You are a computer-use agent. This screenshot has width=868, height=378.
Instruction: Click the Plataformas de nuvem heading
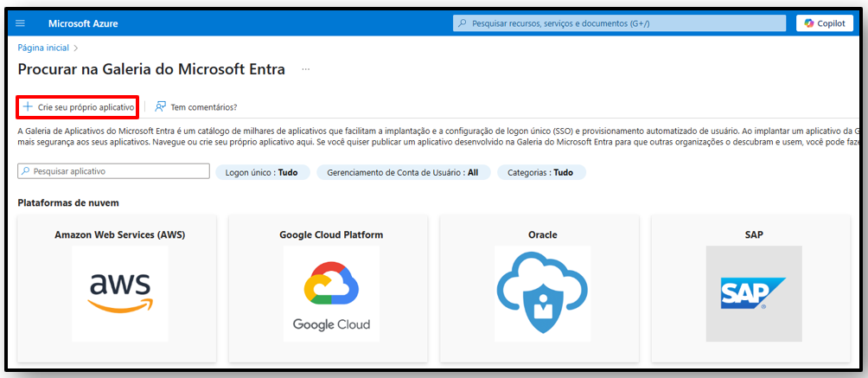coord(68,203)
